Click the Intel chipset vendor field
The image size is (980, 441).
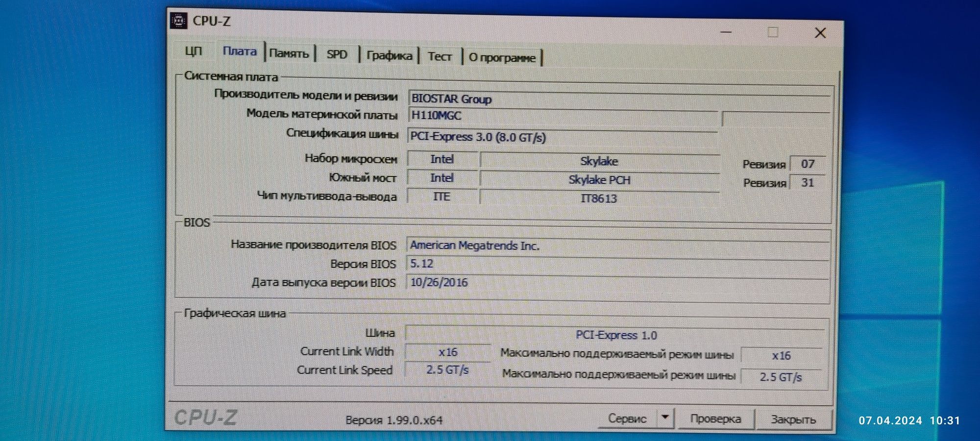point(442,159)
